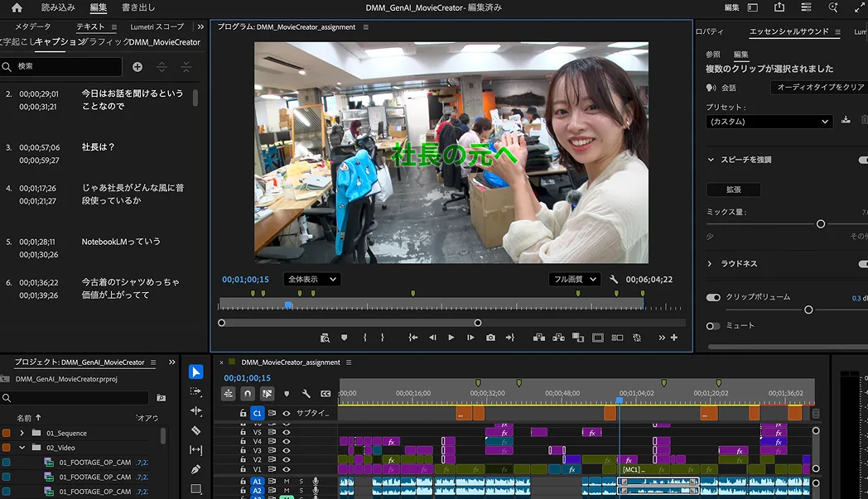Viewport: 868px width, 499px height.
Task: Select the Pen tool
Action: tap(195, 470)
